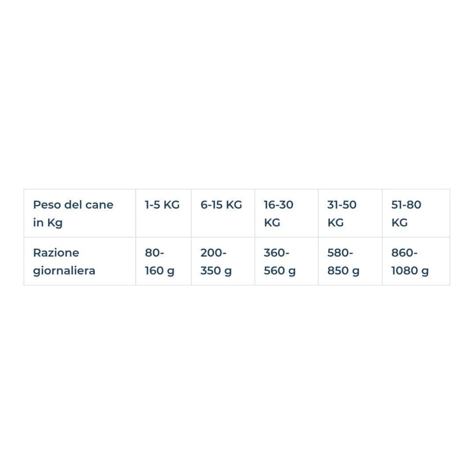The width and height of the screenshot is (476, 476).
Task: Select the '860-1080 g' ration cell
Action: [416, 261]
